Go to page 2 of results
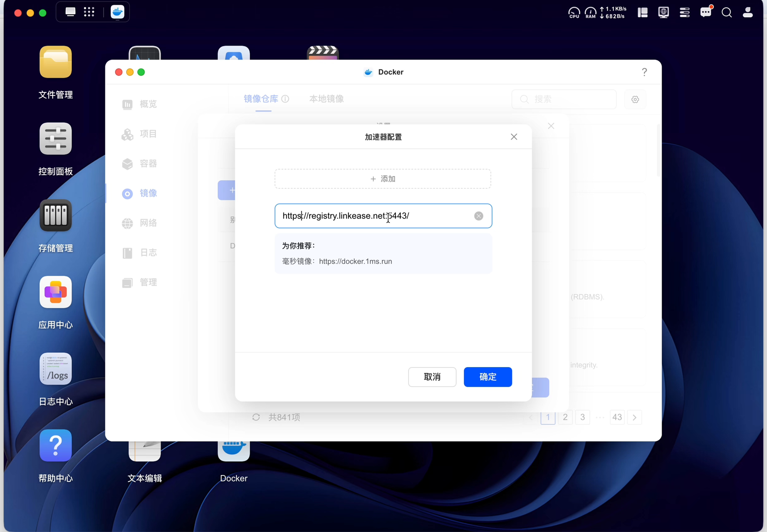Screen dimensions: 767x532 (x=565, y=417)
